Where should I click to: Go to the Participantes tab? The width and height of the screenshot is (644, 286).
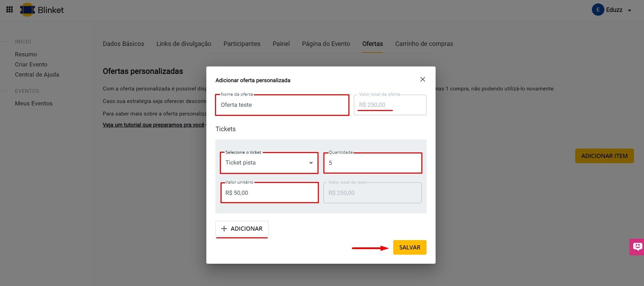click(x=242, y=44)
